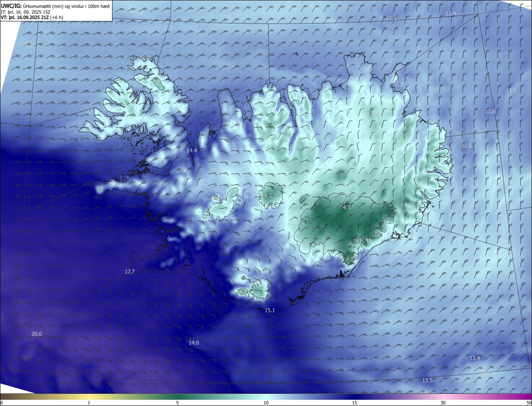Click the 12.4 value on the map

pos(451,14)
